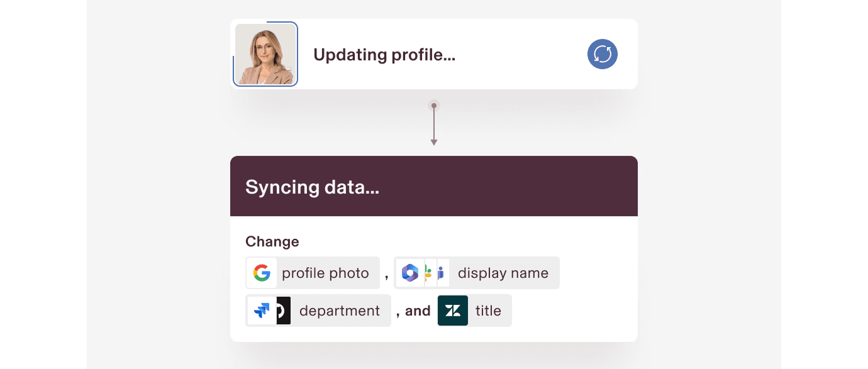Click the vertical connector line between cards
Viewport: 868px width, 369px height.
pos(433,124)
